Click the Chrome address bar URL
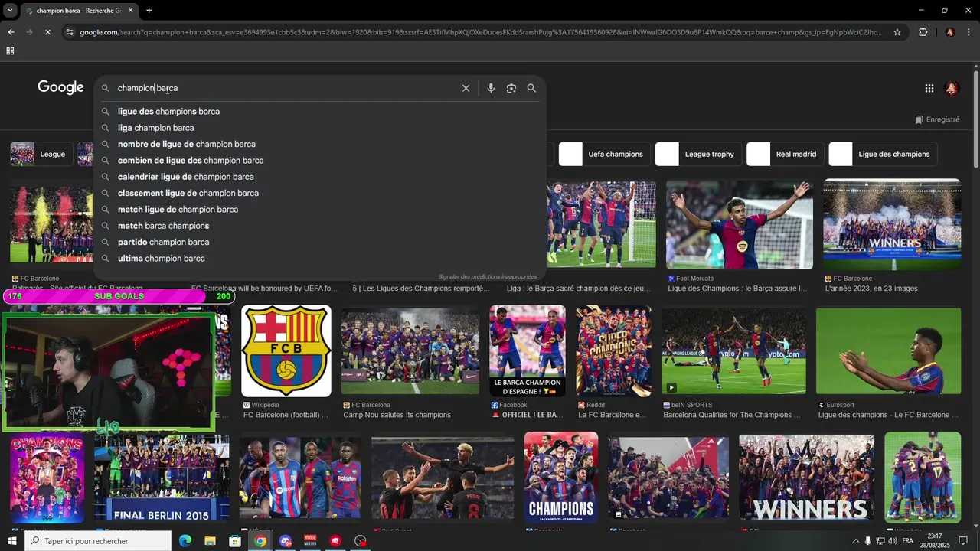The width and height of the screenshot is (980, 551). tap(481, 32)
